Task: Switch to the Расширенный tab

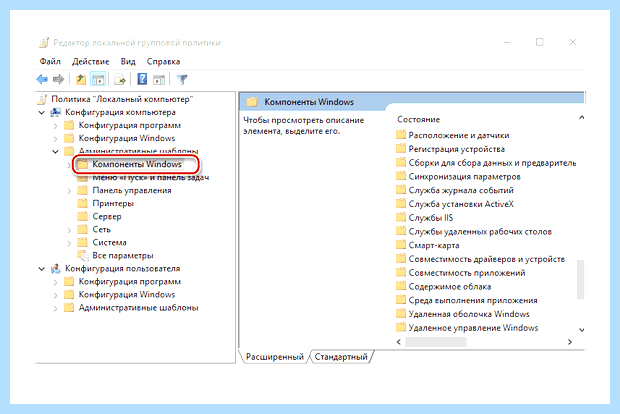Action: pos(274,357)
